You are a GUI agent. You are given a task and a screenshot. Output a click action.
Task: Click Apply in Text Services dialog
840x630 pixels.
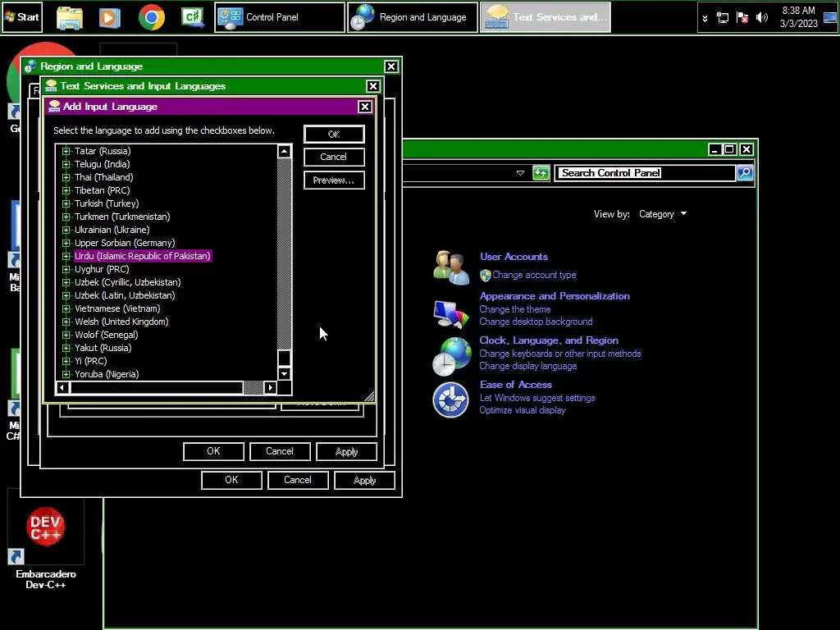coord(347,451)
